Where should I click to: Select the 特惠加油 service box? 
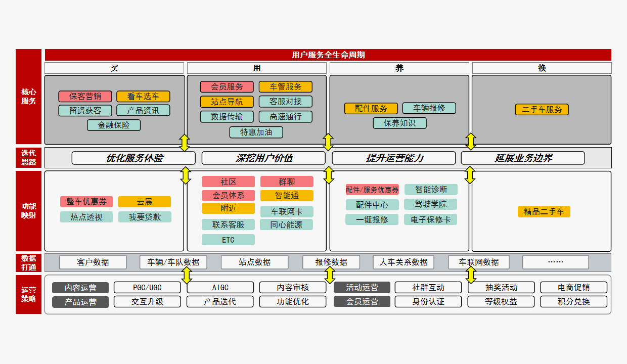(256, 132)
